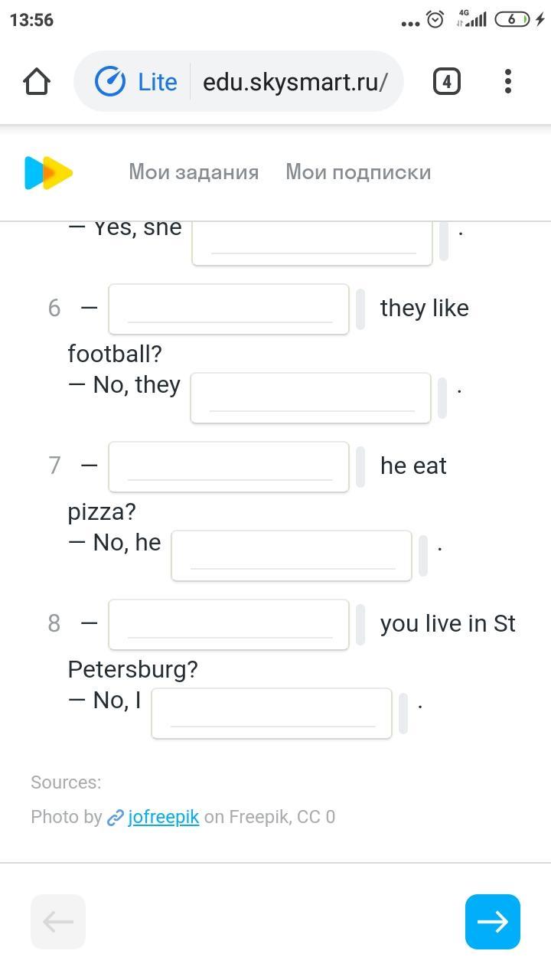This screenshot has height=980, width=551.
Task: Open the browser three-dot menu
Action: pos(508,81)
